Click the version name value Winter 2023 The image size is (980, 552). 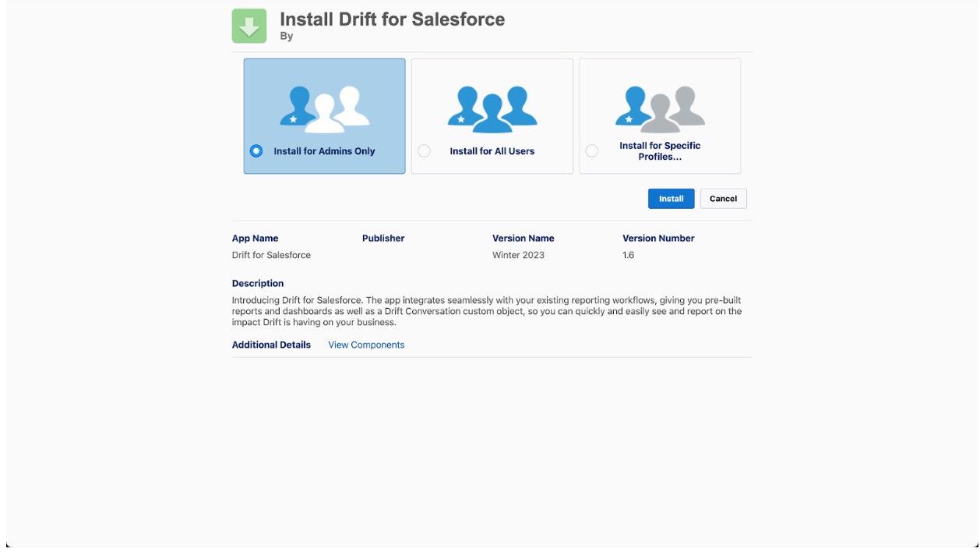tap(518, 255)
